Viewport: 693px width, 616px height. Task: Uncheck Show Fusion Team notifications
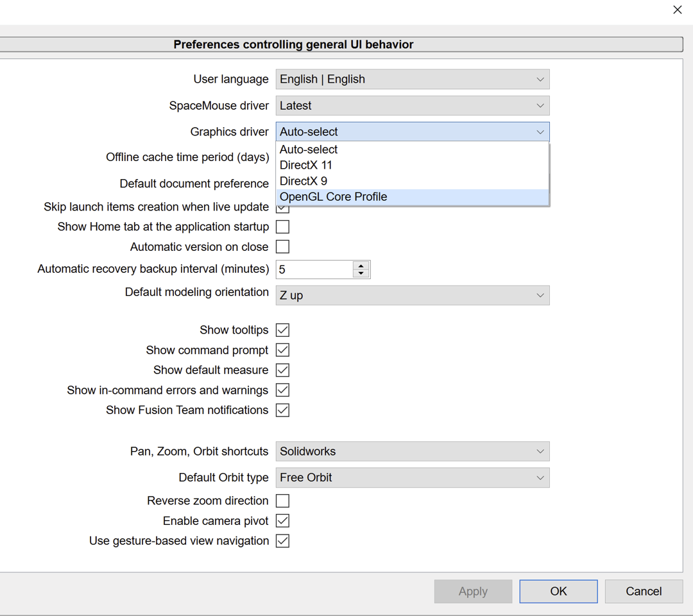282,410
